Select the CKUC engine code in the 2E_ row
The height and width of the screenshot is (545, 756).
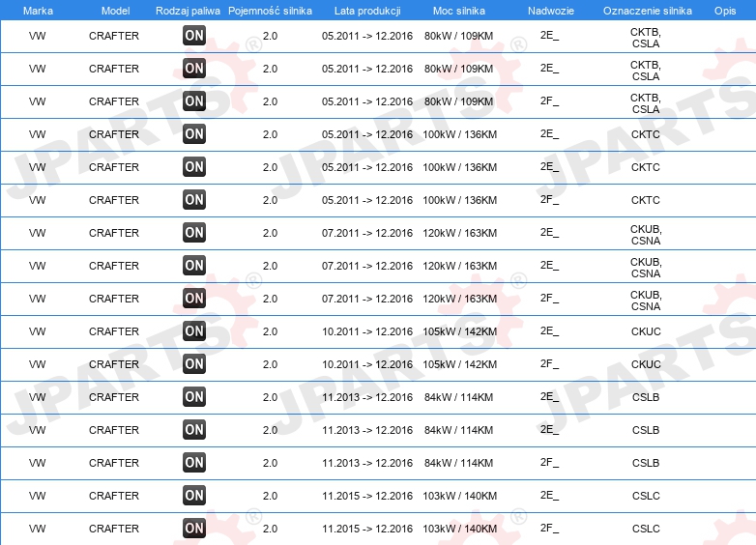point(646,331)
